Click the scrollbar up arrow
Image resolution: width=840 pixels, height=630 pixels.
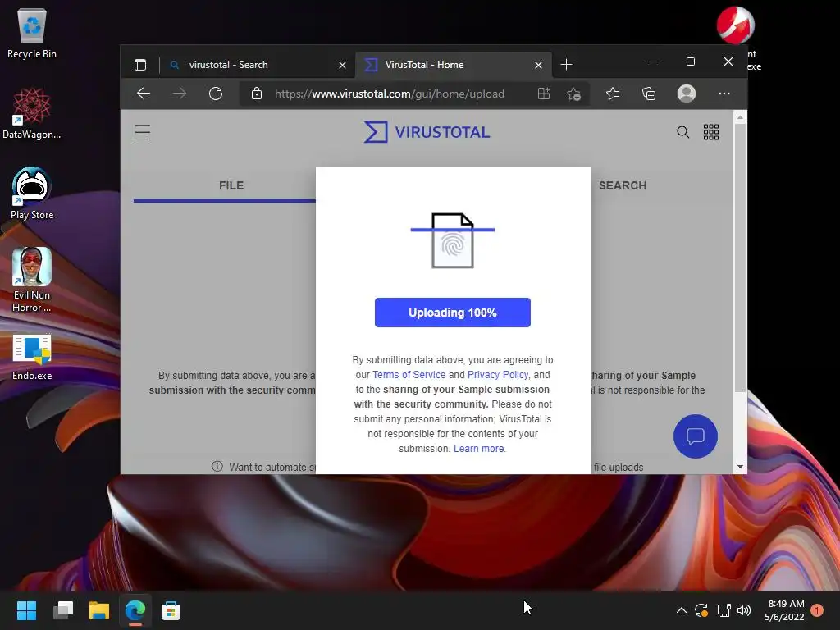tap(740, 116)
